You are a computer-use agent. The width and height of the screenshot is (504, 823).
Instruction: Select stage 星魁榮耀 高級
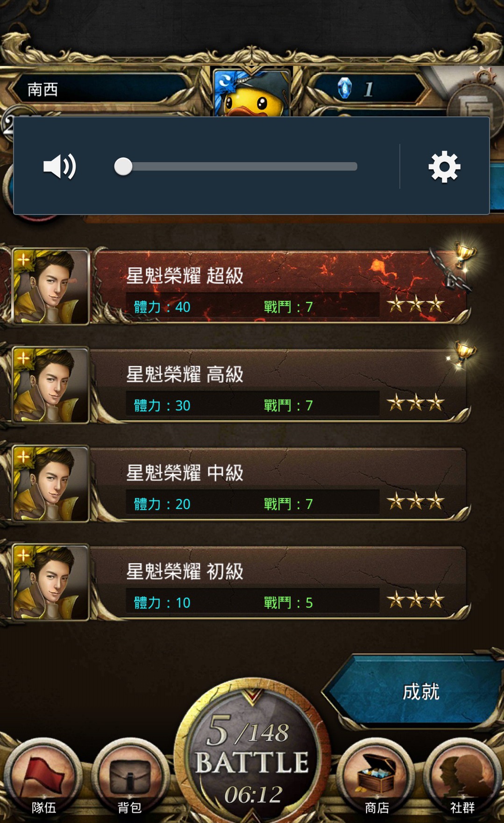tap(280, 385)
